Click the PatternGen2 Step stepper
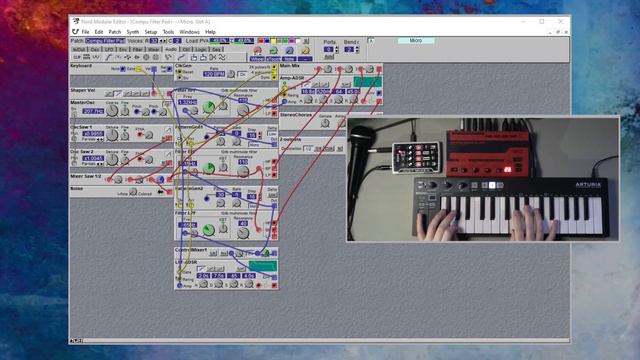Viewport: 640px width, 360px height. tap(260, 196)
